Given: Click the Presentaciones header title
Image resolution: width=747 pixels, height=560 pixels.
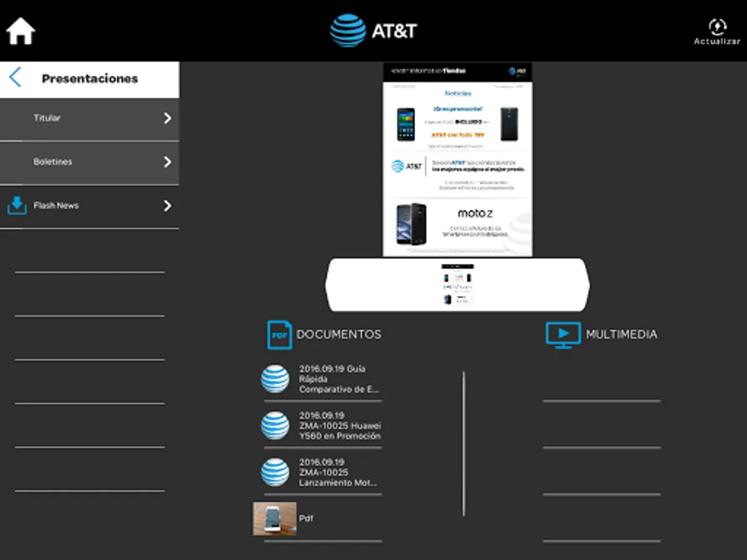Looking at the screenshot, I should (90, 78).
